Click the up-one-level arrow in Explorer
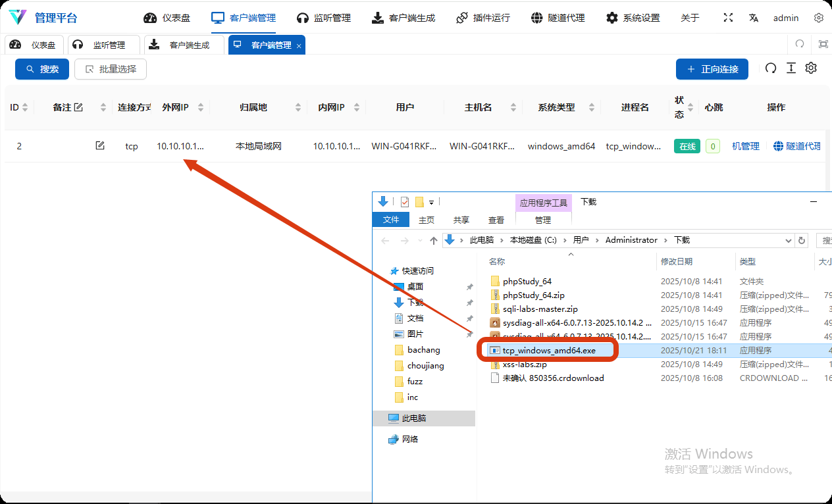Viewport: 832px width, 504px height. [433, 240]
